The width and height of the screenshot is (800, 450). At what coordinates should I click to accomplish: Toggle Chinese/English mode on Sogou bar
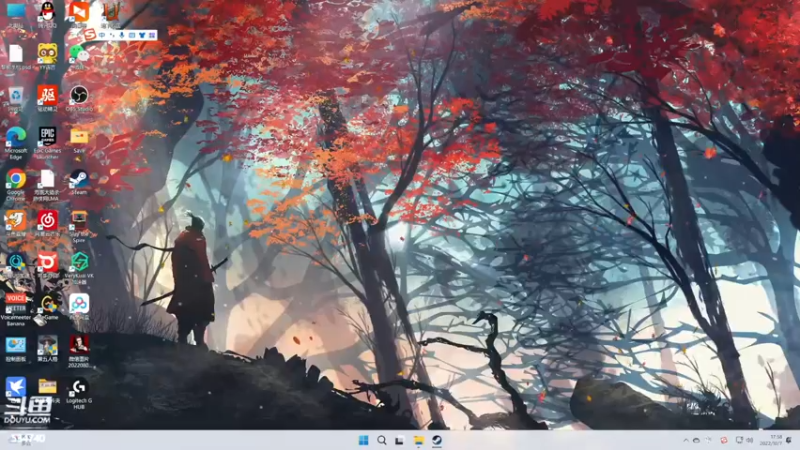click(102, 35)
